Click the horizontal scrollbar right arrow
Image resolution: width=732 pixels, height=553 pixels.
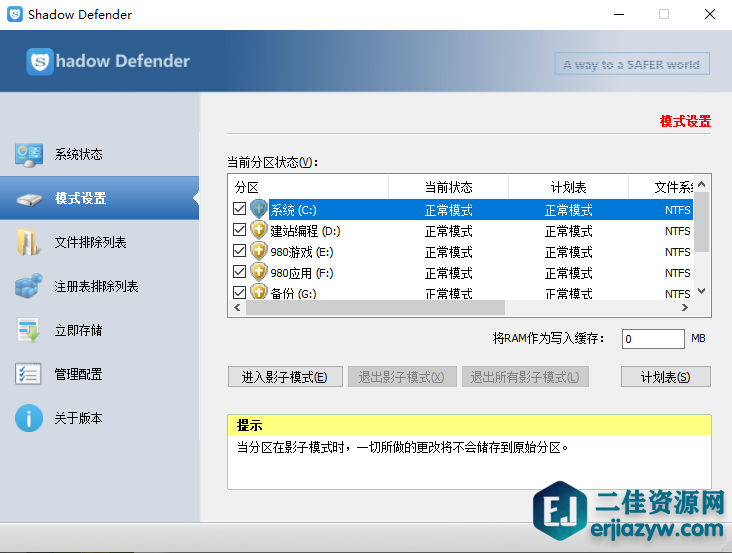tap(685, 308)
